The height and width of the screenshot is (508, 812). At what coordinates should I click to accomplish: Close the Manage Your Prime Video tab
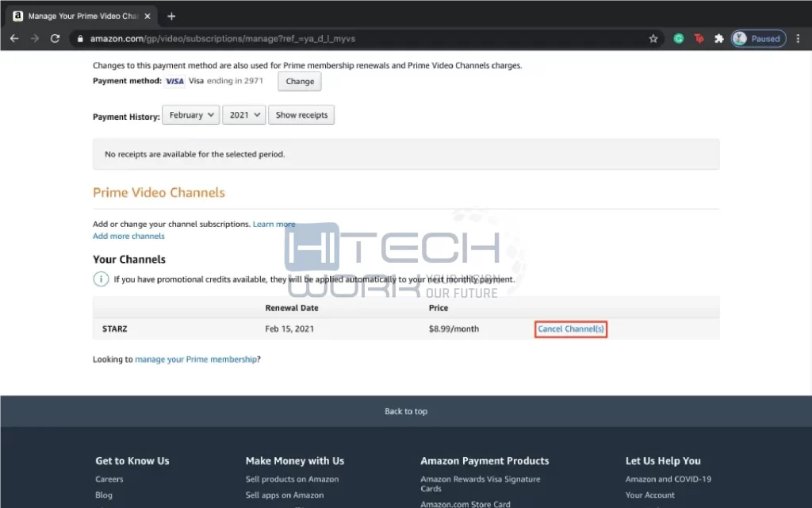[x=147, y=16]
